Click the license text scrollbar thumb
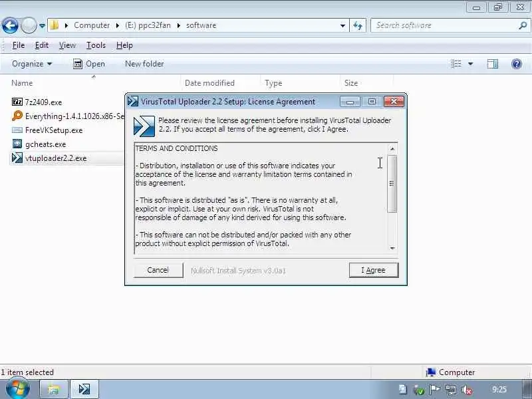Image resolution: width=532 pixels, height=399 pixels. coord(392,184)
